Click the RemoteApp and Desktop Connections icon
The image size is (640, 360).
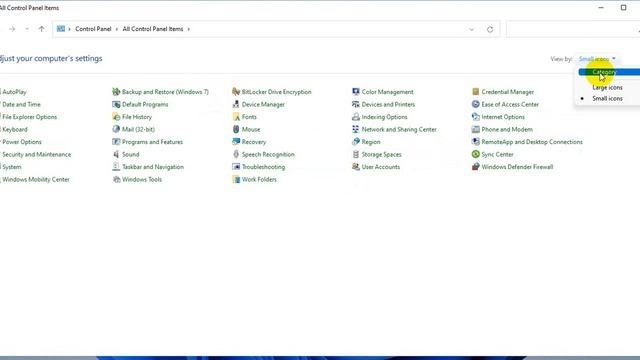pyautogui.click(x=476, y=142)
